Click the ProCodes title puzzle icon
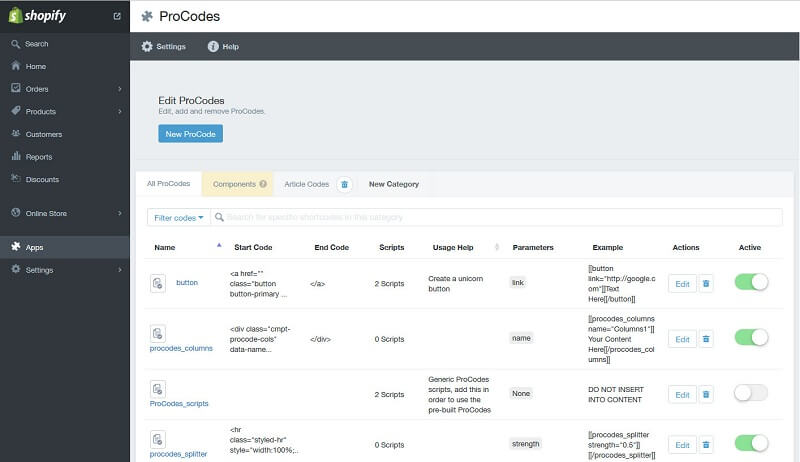Screen dimensions: 800x462 pyautogui.click(x=147, y=16)
